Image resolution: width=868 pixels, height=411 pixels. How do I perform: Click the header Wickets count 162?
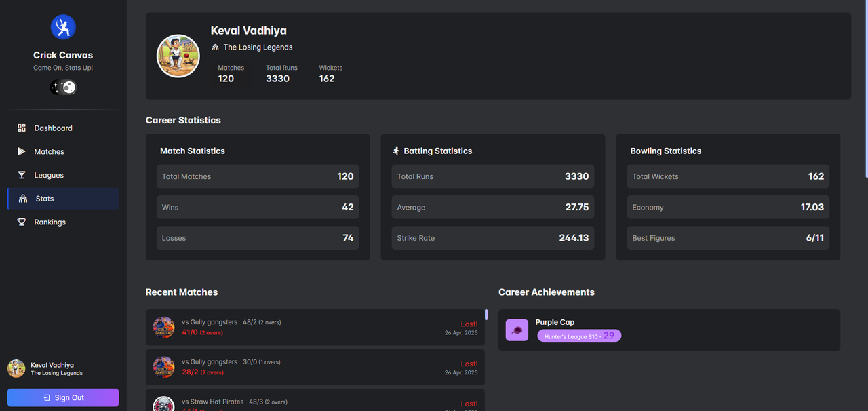click(x=327, y=79)
